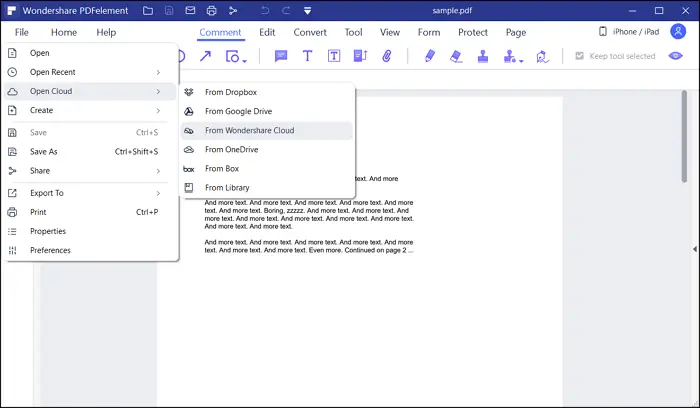This screenshot has width=700, height=408.
Task: Click the share icon in title bar
Action: (233, 11)
